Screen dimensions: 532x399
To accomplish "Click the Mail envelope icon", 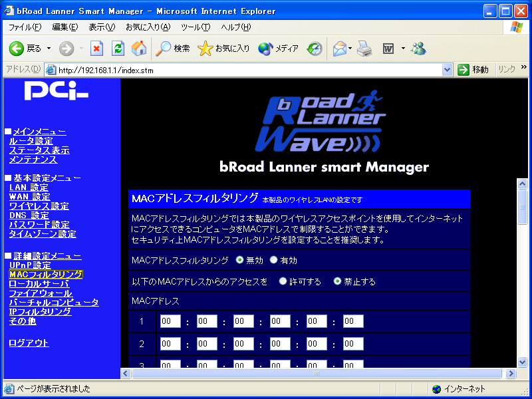I will [340, 49].
